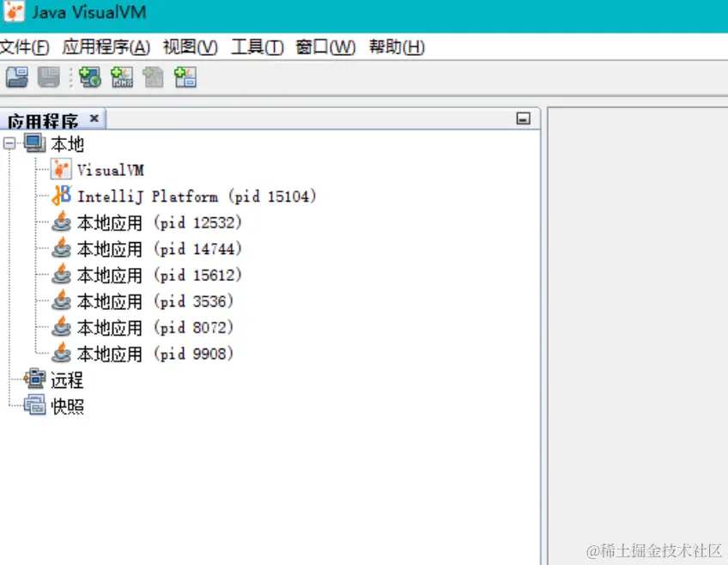Click Java icon for pid 9908
728x565 pixels.
[x=61, y=352]
